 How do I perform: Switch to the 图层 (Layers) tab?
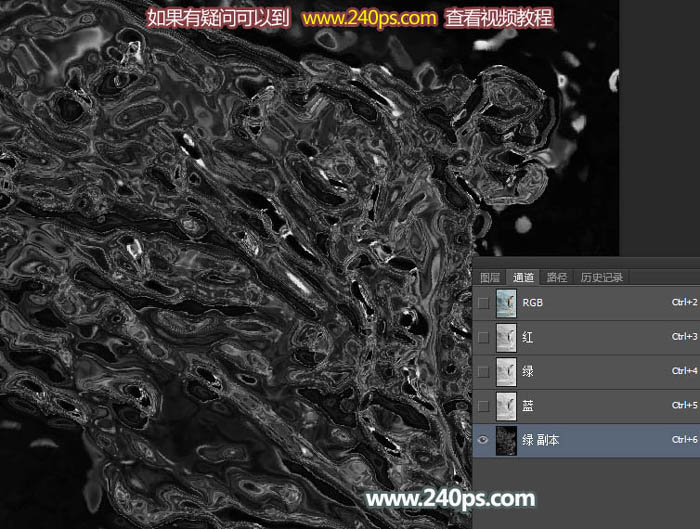(x=490, y=278)
